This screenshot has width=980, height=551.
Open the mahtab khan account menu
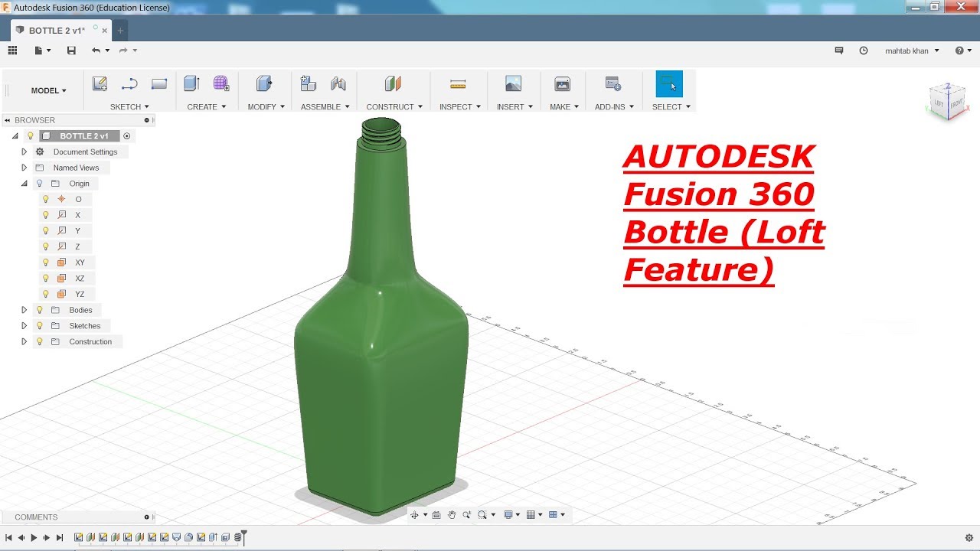(912, 51)
